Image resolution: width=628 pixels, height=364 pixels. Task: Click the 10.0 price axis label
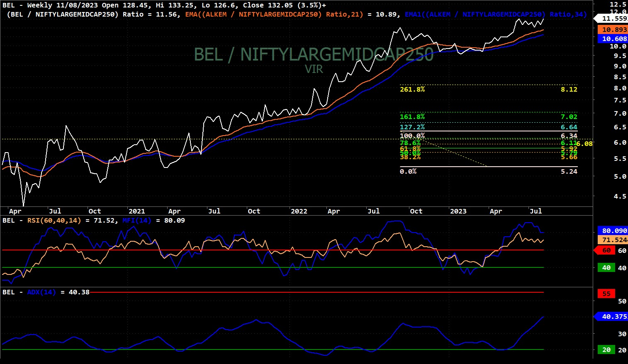(618, 46)
